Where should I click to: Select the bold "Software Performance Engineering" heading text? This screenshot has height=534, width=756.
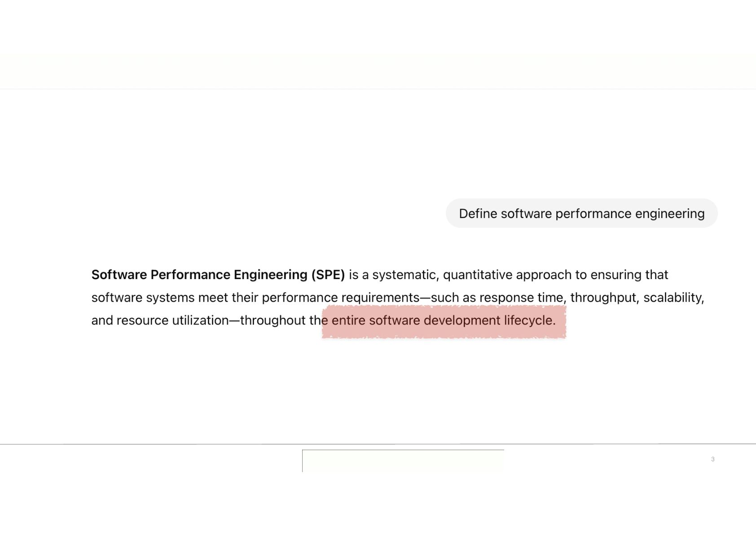tap(199, 275)
